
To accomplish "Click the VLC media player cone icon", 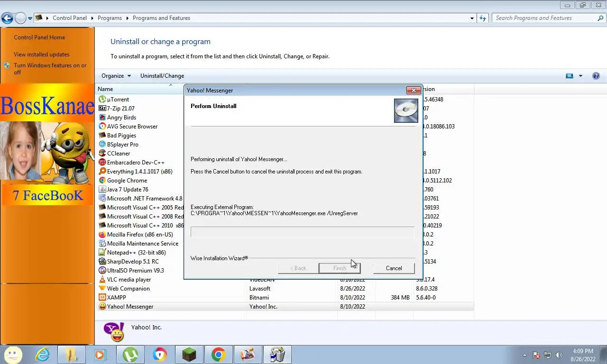I will point(102,280).
